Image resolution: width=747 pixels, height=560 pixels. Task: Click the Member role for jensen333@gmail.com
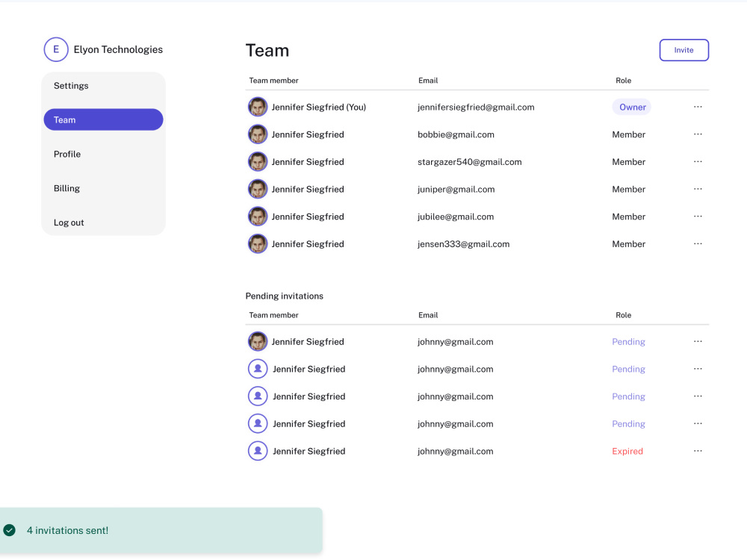click(628, 244)
